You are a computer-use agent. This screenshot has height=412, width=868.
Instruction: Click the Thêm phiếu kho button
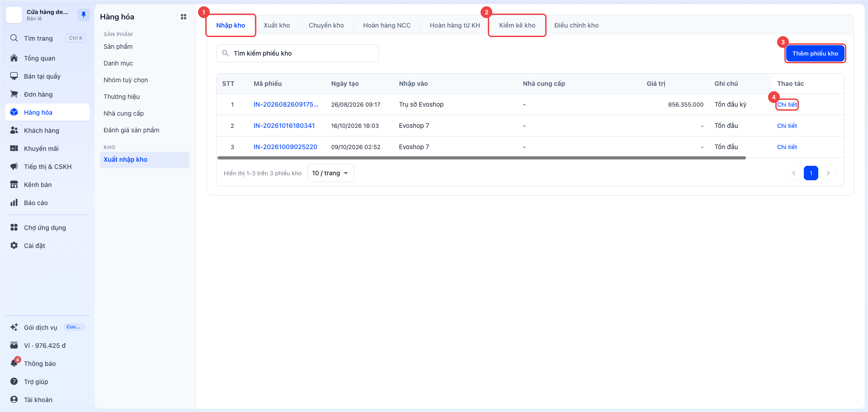pyautogui.click(x=815, y=53)
